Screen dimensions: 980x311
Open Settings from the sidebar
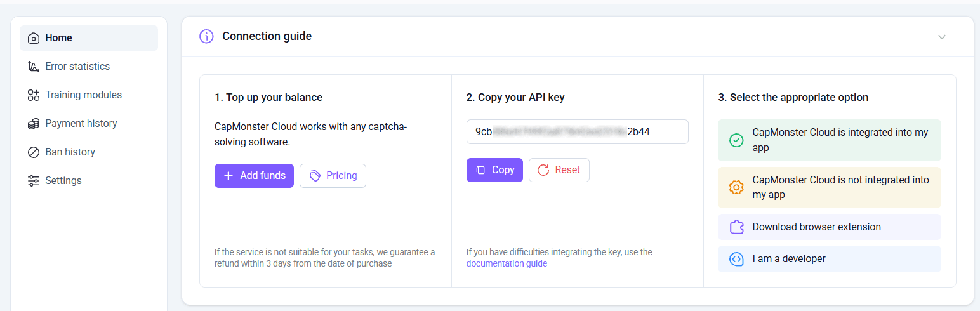click(89, 181)
